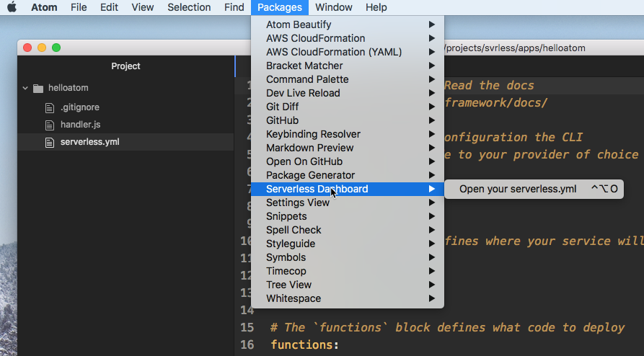Open the Git Diff package submenu
644x356 pixels.
point(282,107)
